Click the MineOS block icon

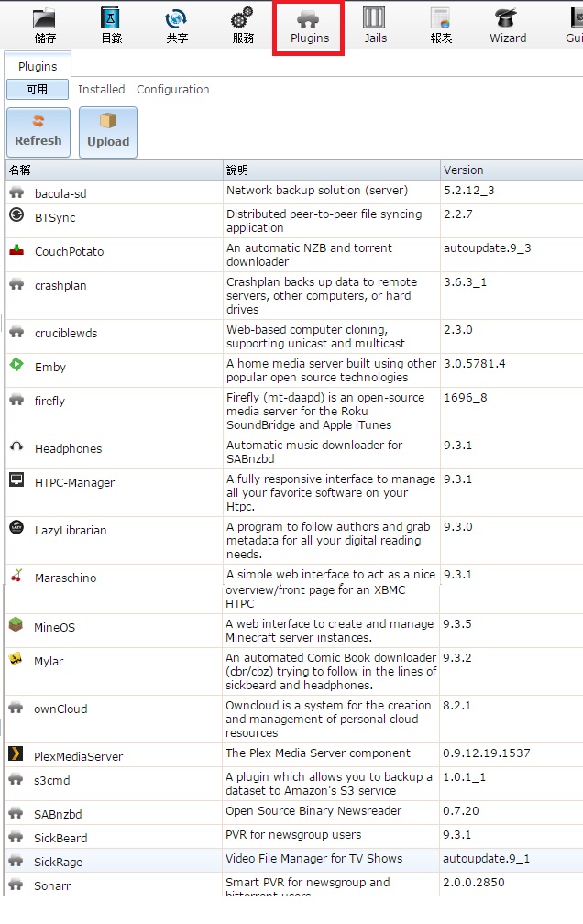(16, 626)
